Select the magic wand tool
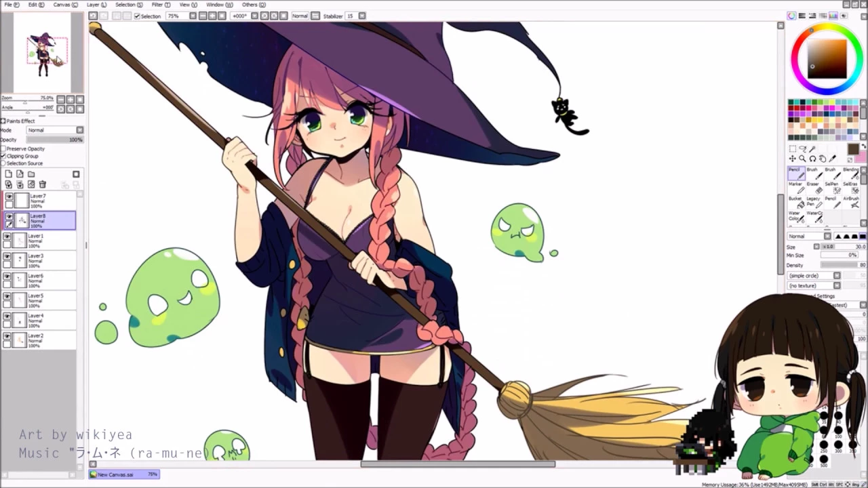 pos(812,149)
